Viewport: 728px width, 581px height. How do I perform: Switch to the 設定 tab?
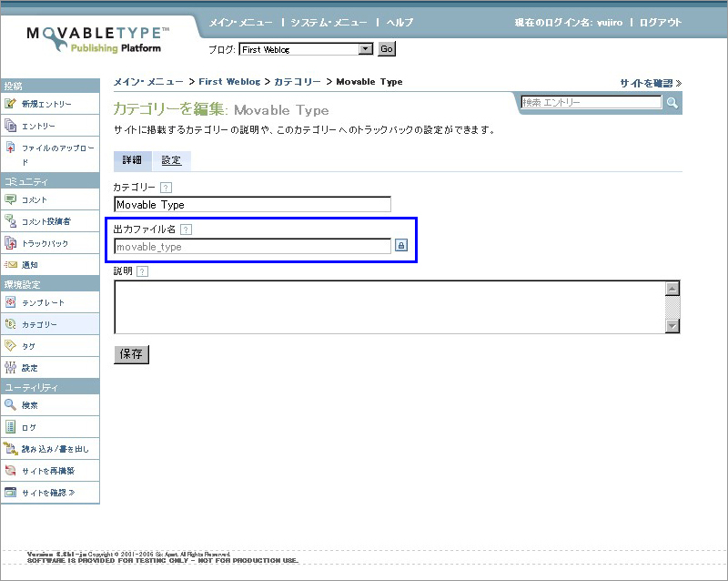(x=171, y=160)
